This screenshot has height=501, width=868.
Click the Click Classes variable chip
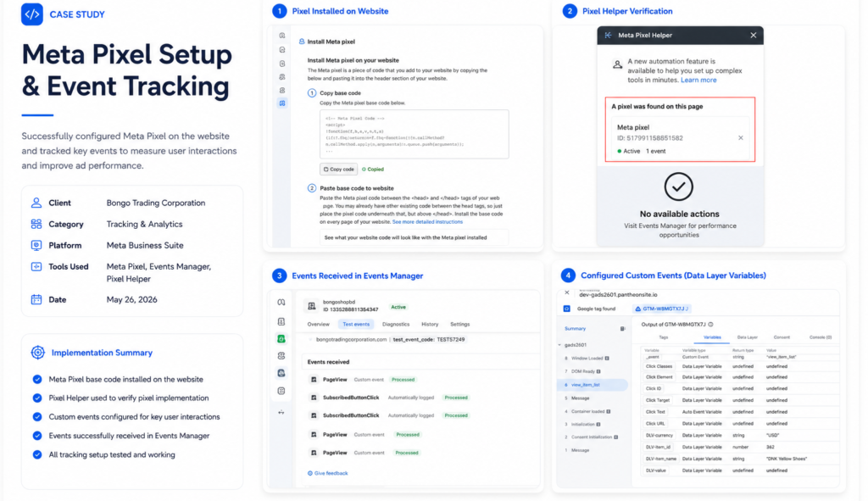[659, 366]
